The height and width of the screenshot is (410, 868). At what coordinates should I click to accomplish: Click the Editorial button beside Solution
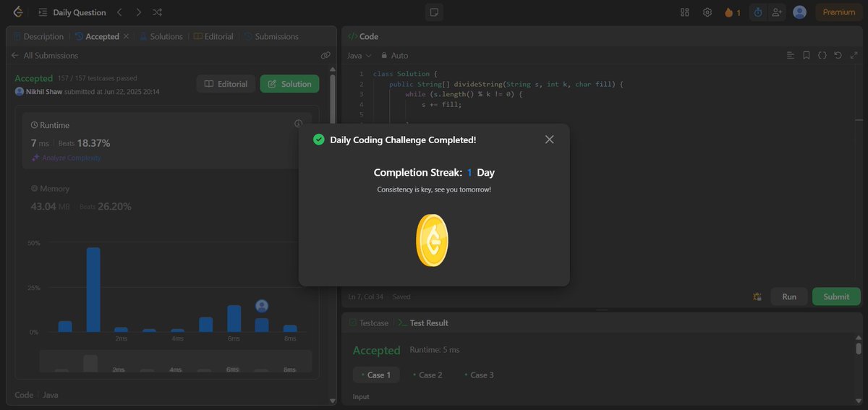pos(226,84)
